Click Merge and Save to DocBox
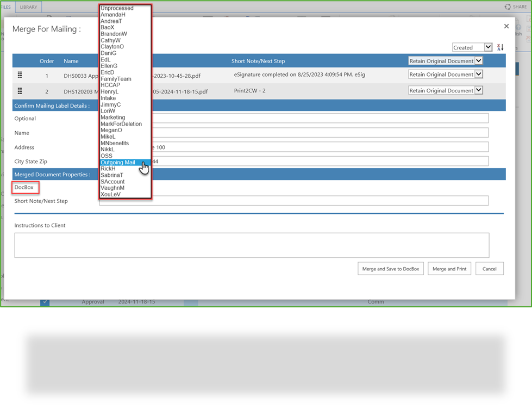The height and width of the screenshot is (408, 532). [390, 268]
